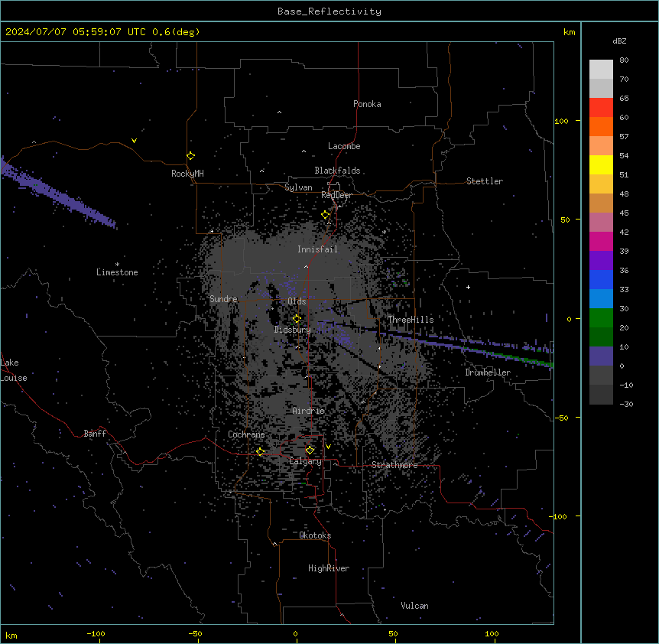Click the 50 tick on bottom axis
The image size is (659, 644).
(393, 633)
